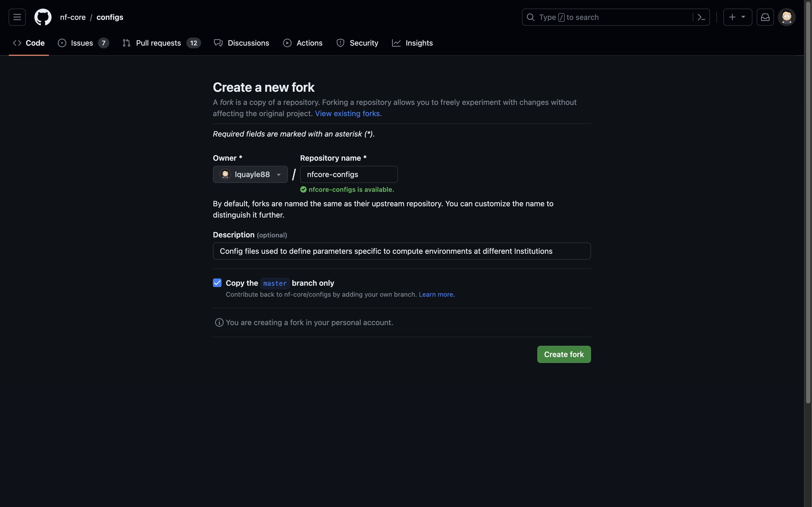Open the Issues tab

pos(83,43)
